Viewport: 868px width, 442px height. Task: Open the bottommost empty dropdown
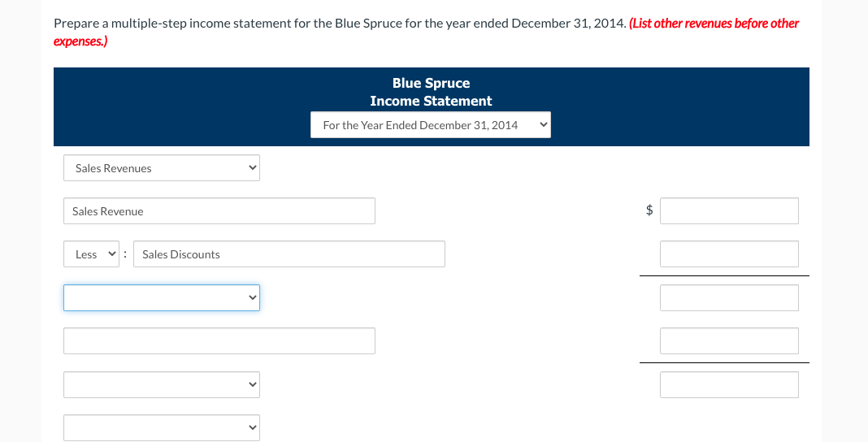(x=162, y=427)
